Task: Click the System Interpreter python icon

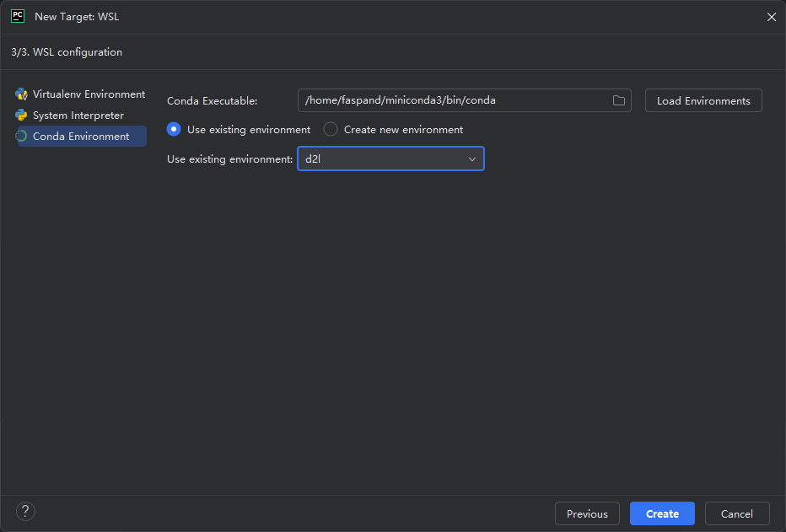Action: point(21,116)
